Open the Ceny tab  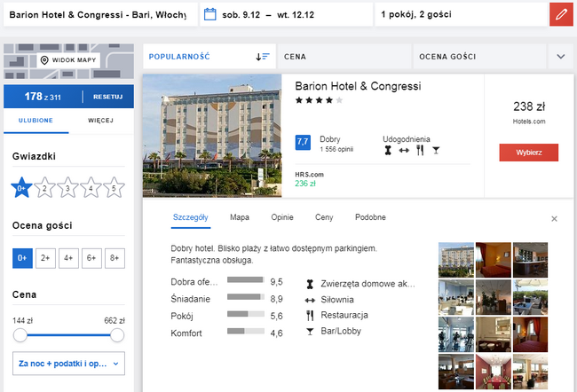click(x=324, y=217)
